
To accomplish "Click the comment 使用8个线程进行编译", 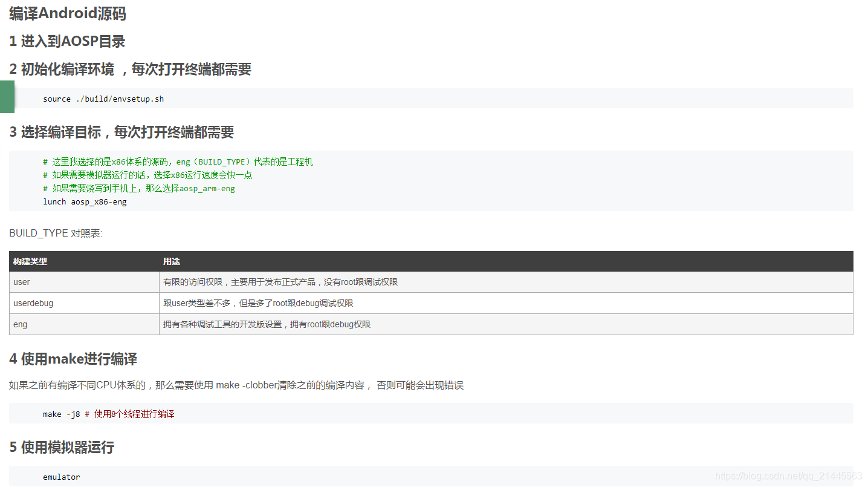I will point(129,414).
